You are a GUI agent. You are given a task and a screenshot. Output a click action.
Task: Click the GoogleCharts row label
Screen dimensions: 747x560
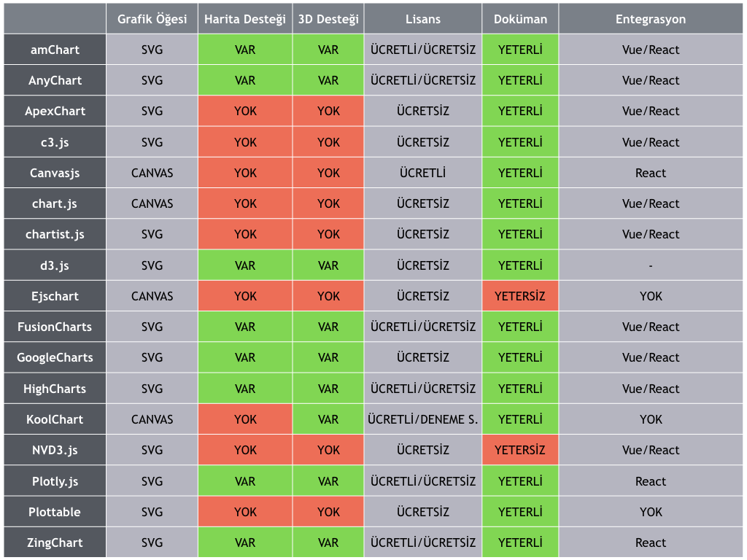click(55, 357)
